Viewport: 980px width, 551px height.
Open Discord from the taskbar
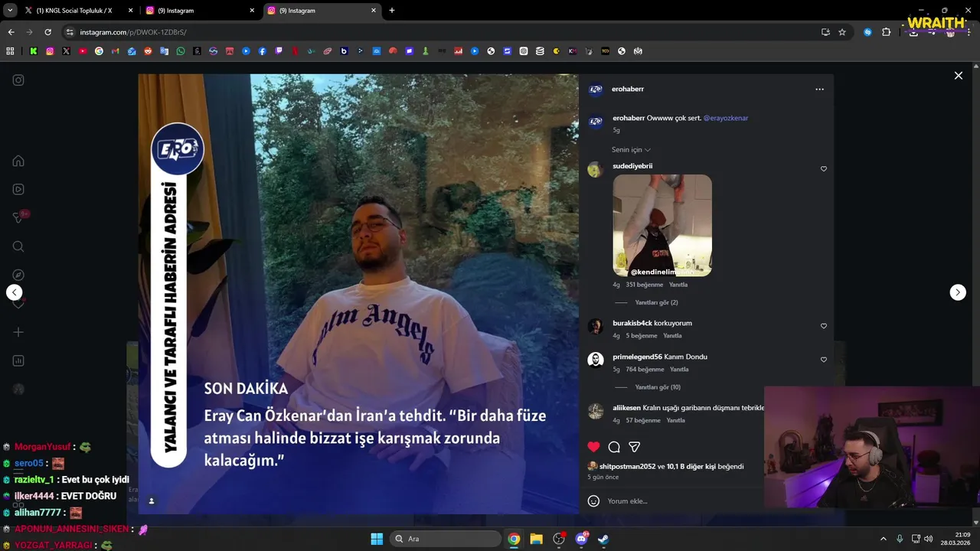pyautogui.click(x=581, y=539)
